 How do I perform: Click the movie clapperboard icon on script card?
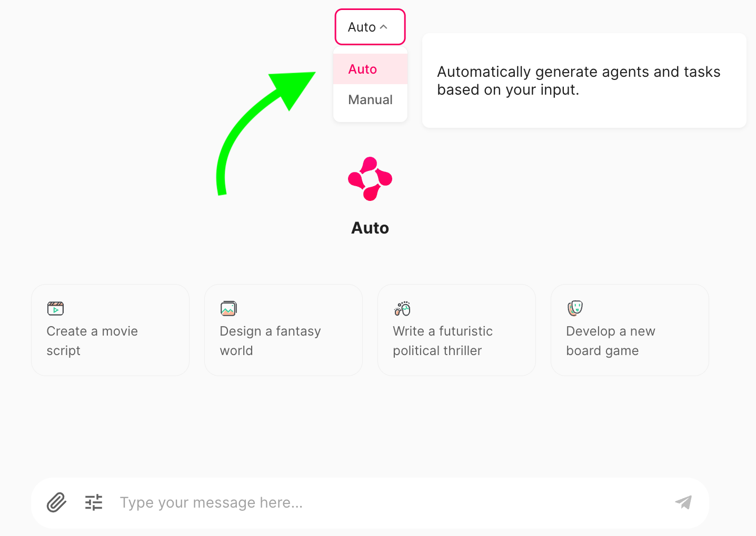(x=55, y=308)
